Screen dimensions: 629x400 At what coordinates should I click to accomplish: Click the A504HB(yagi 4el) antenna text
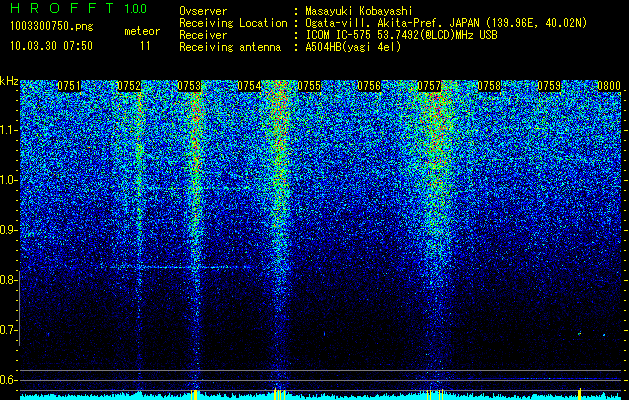point(353,47)
